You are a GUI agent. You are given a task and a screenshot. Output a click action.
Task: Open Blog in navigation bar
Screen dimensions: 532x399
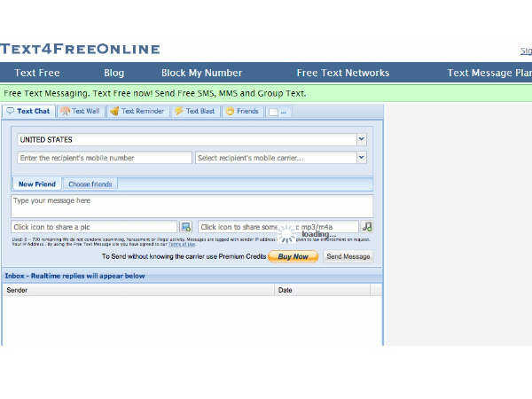pos(114,73)
